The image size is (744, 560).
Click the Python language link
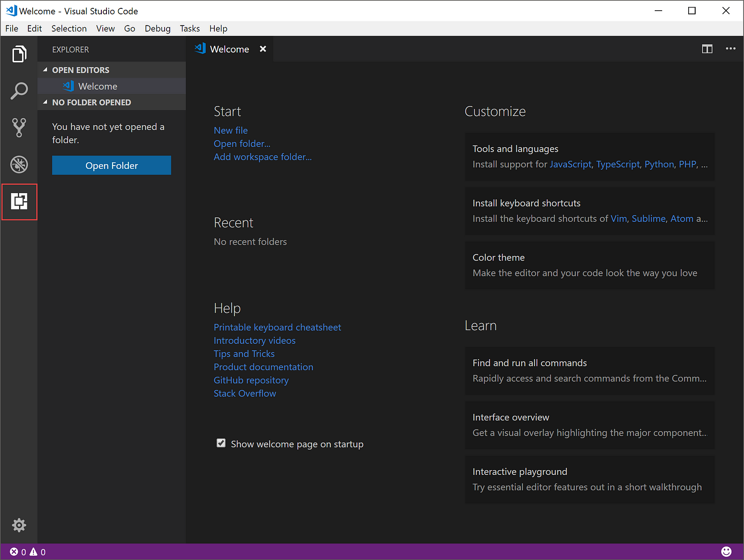tap(659, 164)
